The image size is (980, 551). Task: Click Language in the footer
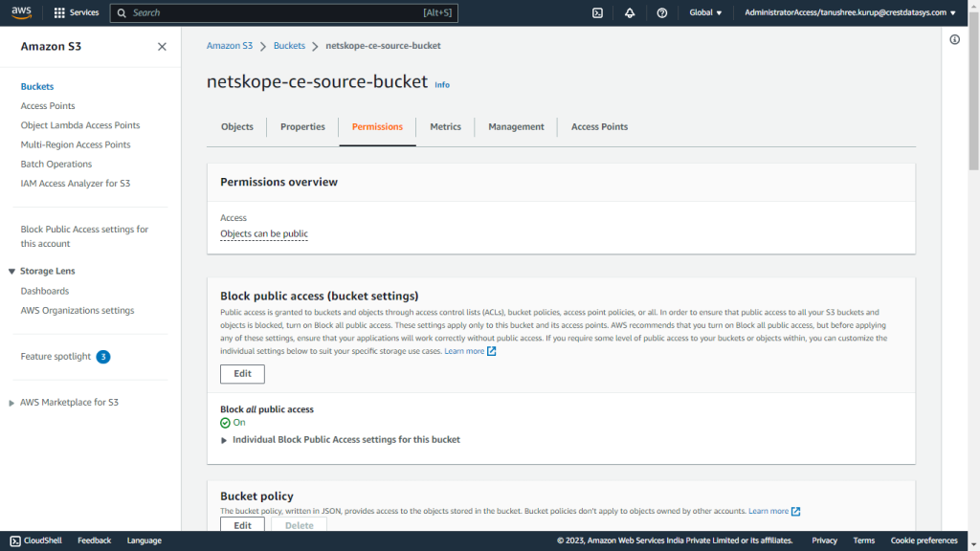[x=145, y=541]
